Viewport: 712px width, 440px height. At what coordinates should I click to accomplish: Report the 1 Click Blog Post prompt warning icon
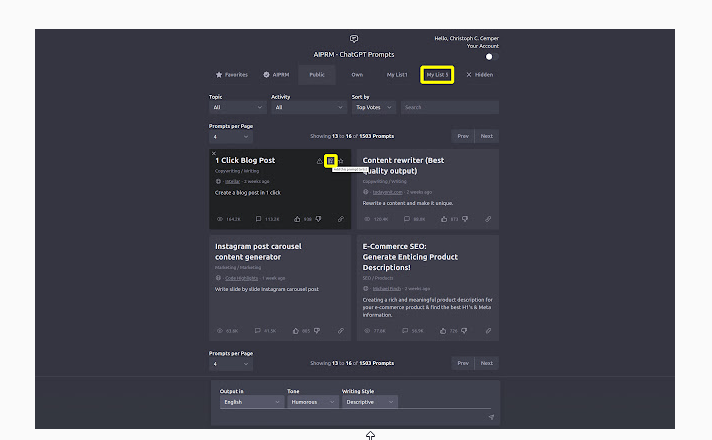tap(320, 161)
